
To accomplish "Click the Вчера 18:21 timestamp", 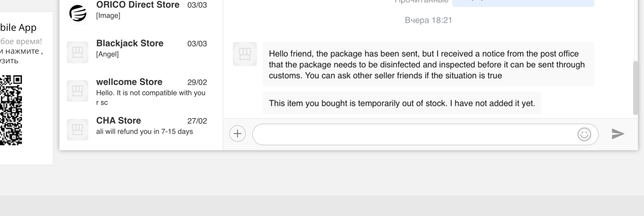I will pyautogui.click(x=428, y=20).
